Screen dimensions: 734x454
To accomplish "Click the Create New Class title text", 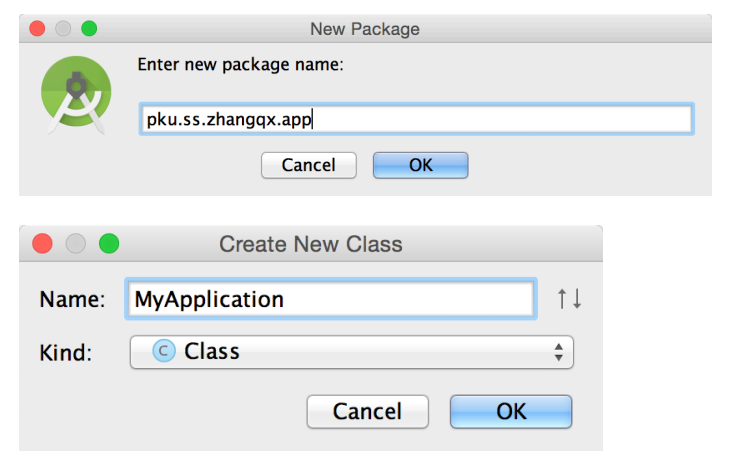I will click(310, 243).
